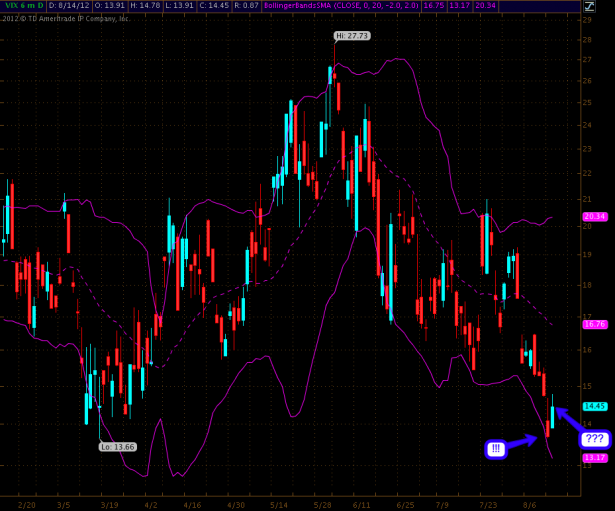Select the blue arrow pointing from '!!!'
615x511 pixels.
527,440
